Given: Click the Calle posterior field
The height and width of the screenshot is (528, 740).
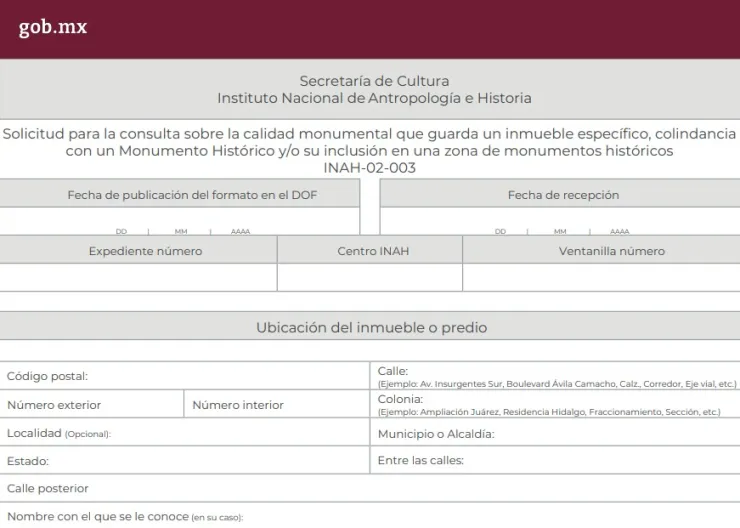Looking at the screenshot, I should pos(370,488).
